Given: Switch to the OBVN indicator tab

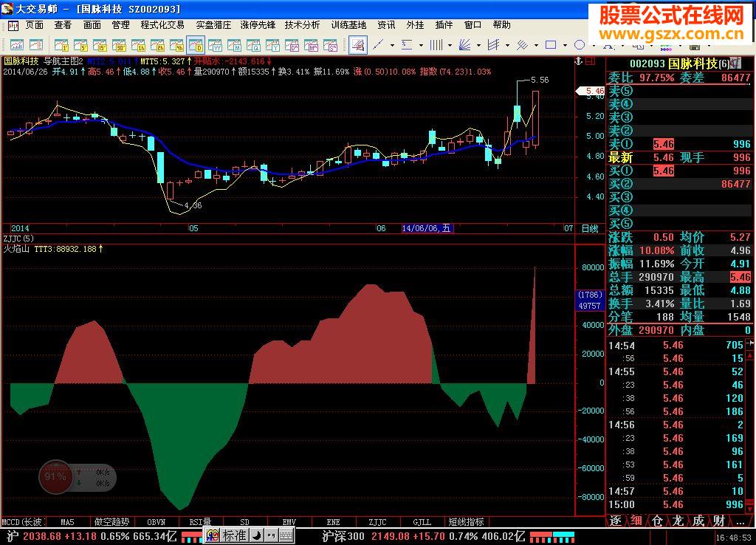Looking at the screenshot, I should pyautogui.click(x=156, y=522).
